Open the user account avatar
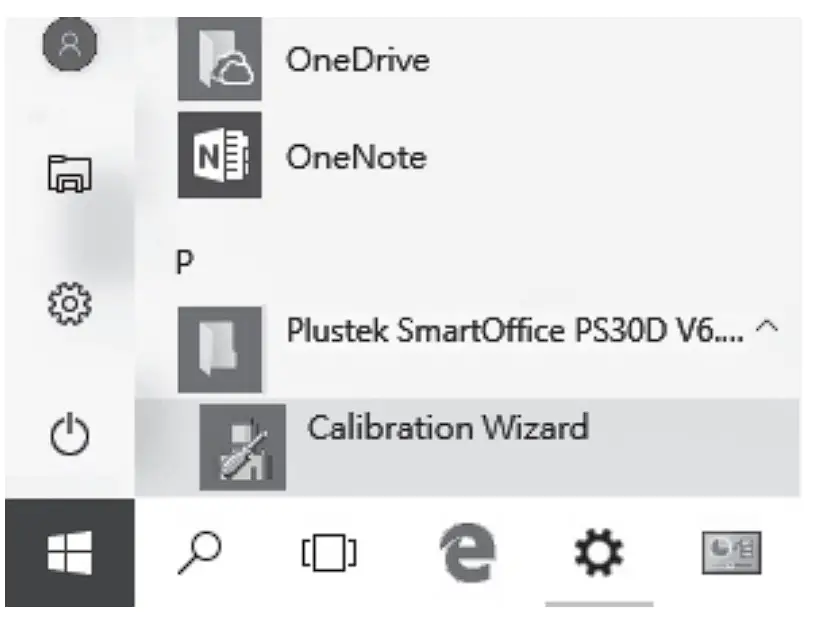Viewport: 819px width, 624px height. click(69, 43)
